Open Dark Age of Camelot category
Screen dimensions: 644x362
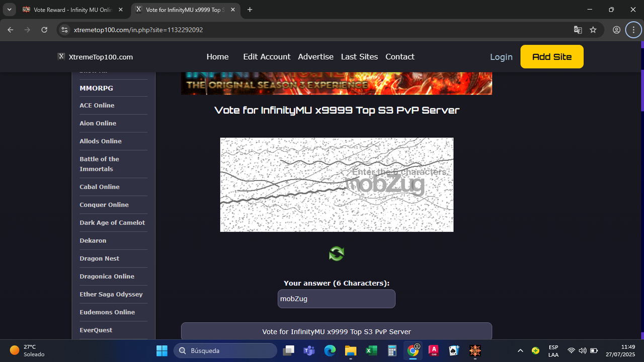(112, 223)
